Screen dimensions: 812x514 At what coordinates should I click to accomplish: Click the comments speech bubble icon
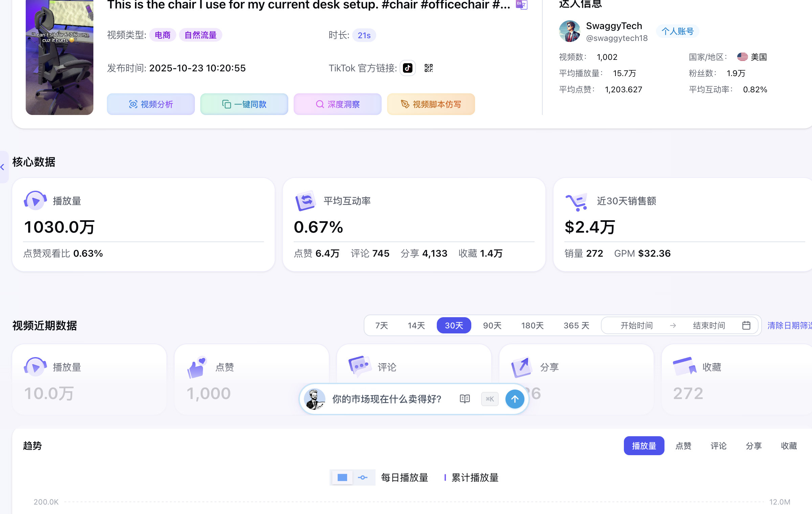coord(360,366)
